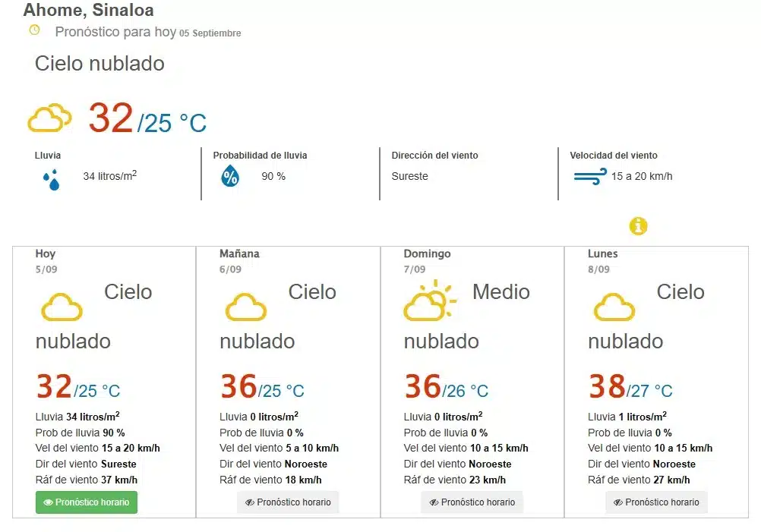Select the Domingo 7/09 day heading
Viewport: 761px width, 532px height.
click(x=427, y=261)
